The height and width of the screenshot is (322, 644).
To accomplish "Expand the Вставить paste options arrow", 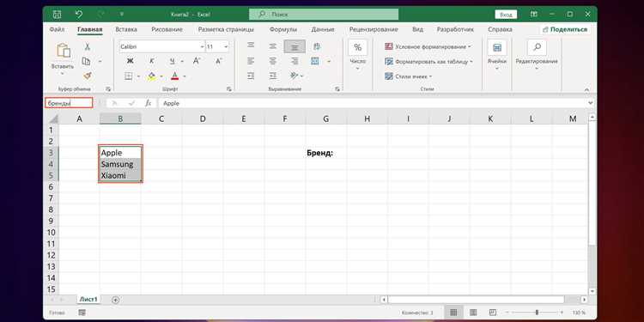I will click(x=63, y=74).
